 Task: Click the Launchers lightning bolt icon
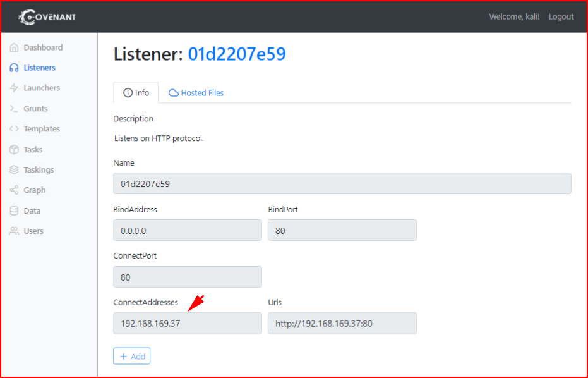coord(14,88)
